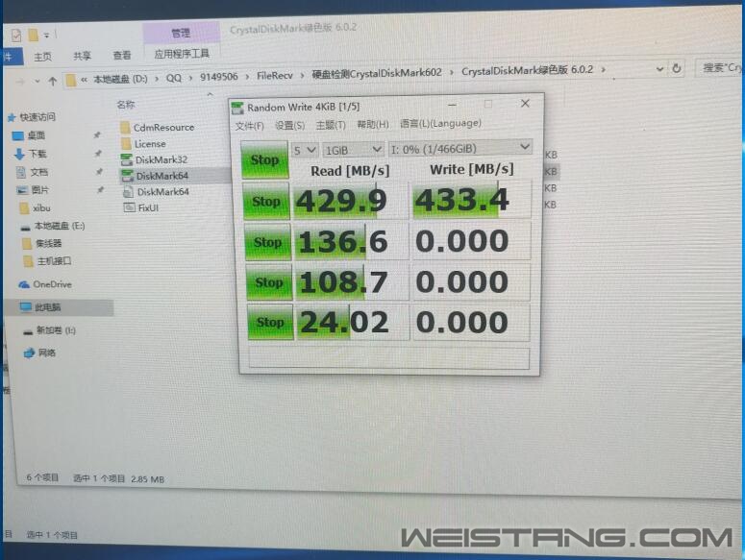Stop the whole benchmark with the top Stop button

click(264, 160)
